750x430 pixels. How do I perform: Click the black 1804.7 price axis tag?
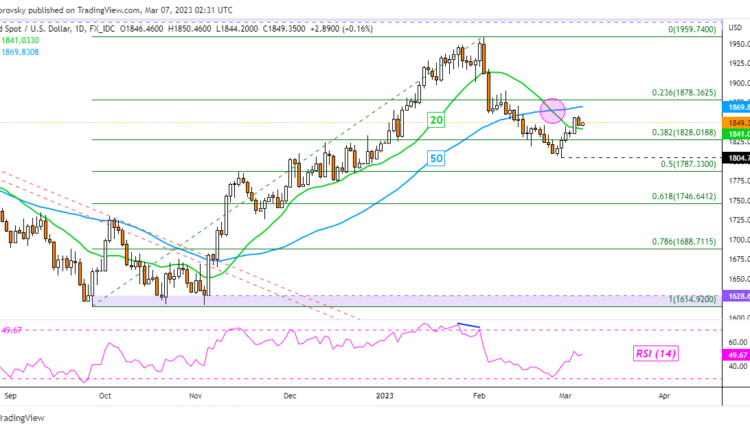coord(733,157)
